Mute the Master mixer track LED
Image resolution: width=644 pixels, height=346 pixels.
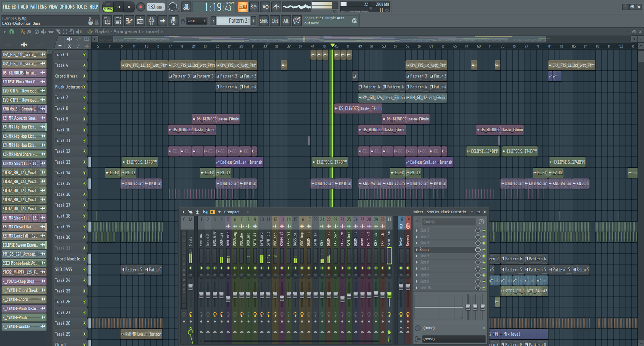[x=191, y=268]
